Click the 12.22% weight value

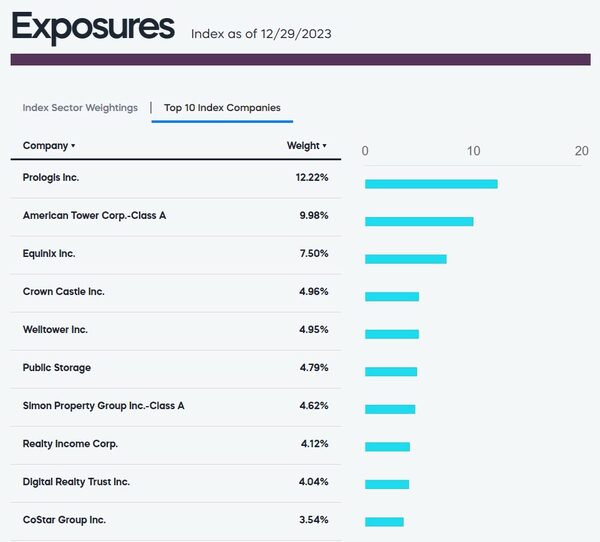312,178
